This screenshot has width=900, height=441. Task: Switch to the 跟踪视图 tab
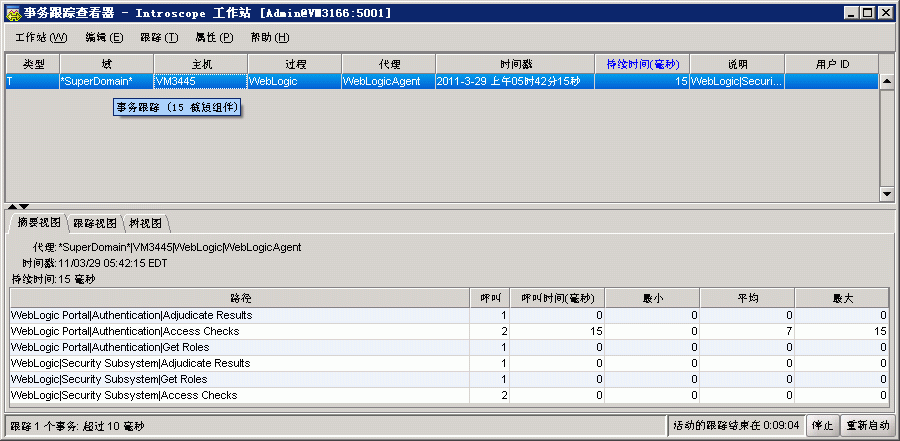[95, 223]
